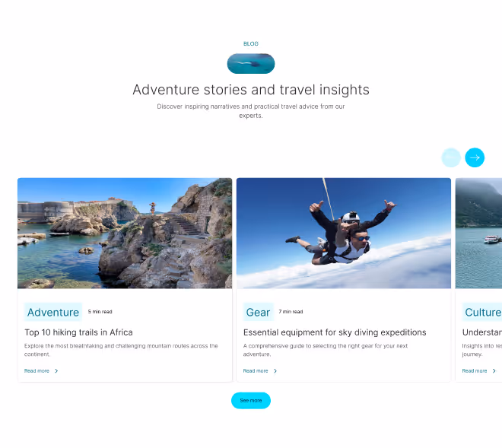Click the next arrow carousel button

pyautogui.click(x=475, y=157)
